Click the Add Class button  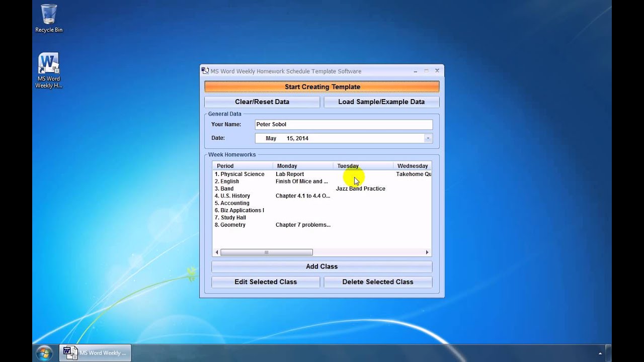click(x=322, y=266)
